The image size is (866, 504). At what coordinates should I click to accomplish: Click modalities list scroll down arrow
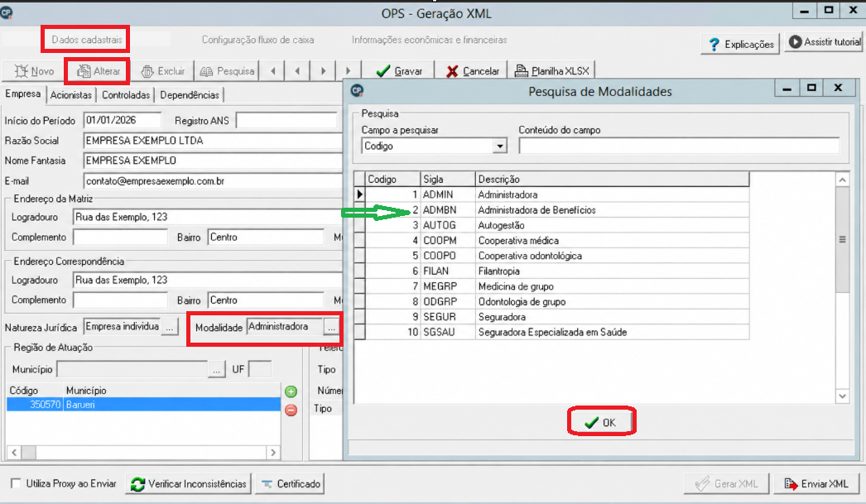tap(842, 396)
